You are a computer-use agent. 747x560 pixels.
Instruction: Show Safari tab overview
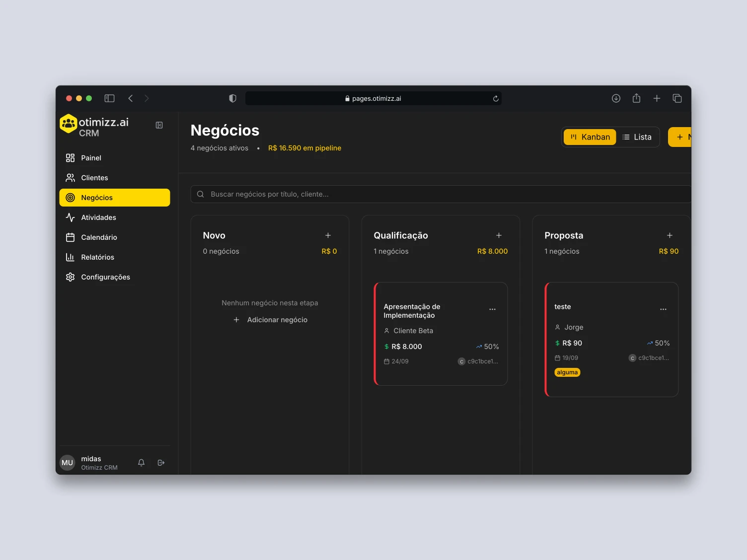[x=677, y=98]
